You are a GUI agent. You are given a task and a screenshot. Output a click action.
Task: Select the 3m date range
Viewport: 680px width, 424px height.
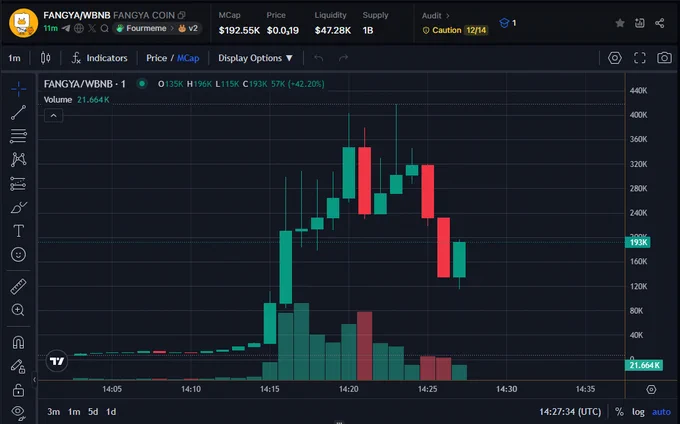53,412
